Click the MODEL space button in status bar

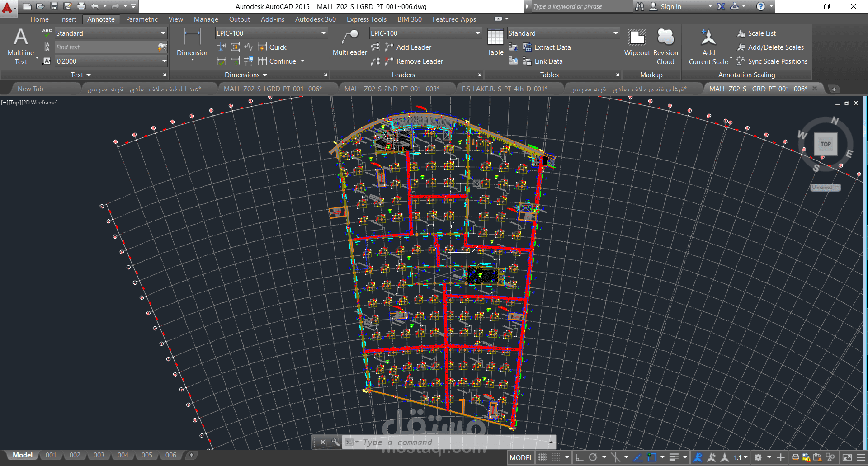click(x=521, y=457)
